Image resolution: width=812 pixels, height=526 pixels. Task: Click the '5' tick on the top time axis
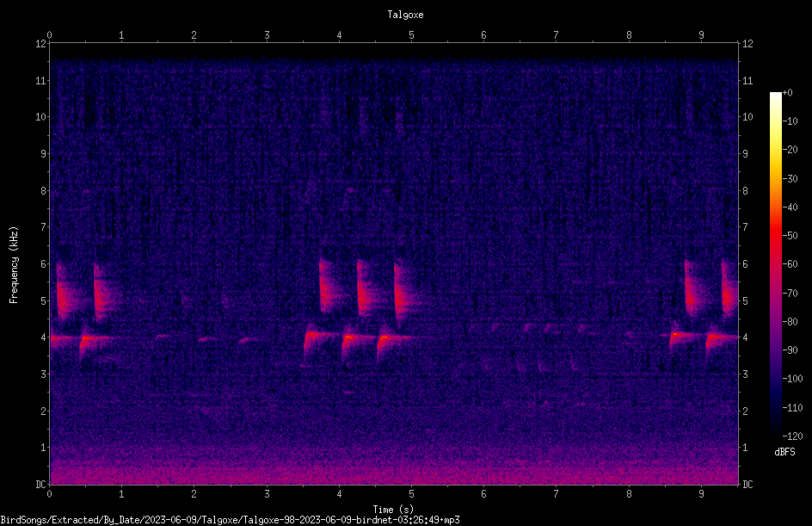(412, 35)
